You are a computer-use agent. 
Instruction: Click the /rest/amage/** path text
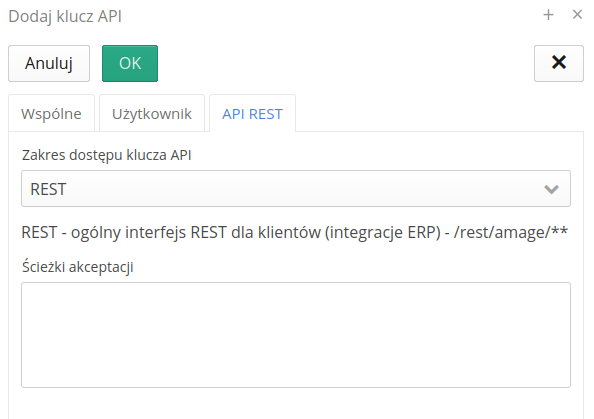[x=511, y=232]
